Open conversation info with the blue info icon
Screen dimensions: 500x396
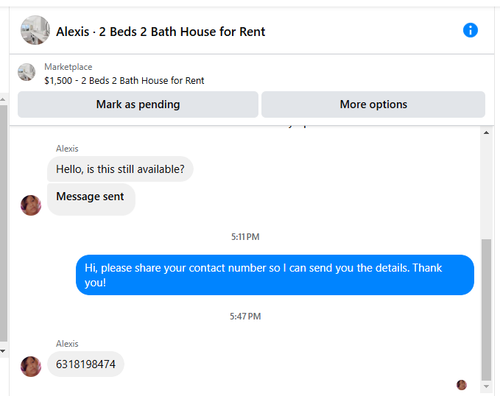[470, 30]
